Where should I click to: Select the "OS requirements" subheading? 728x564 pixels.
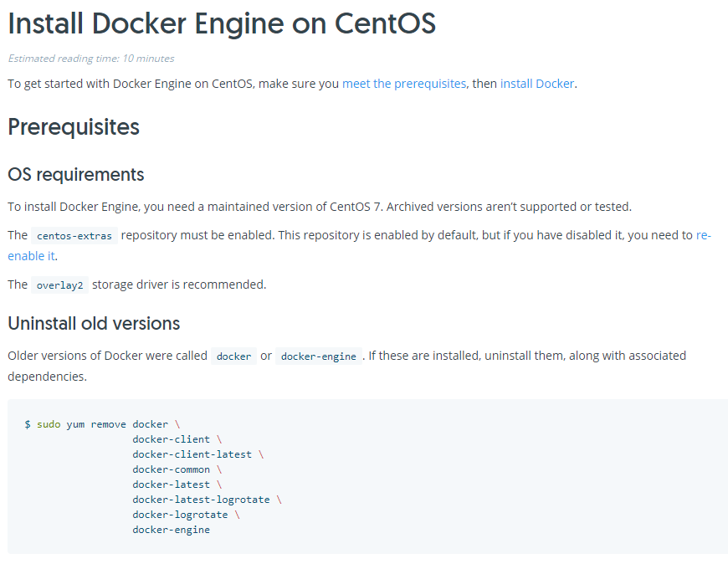click(76, 175)
